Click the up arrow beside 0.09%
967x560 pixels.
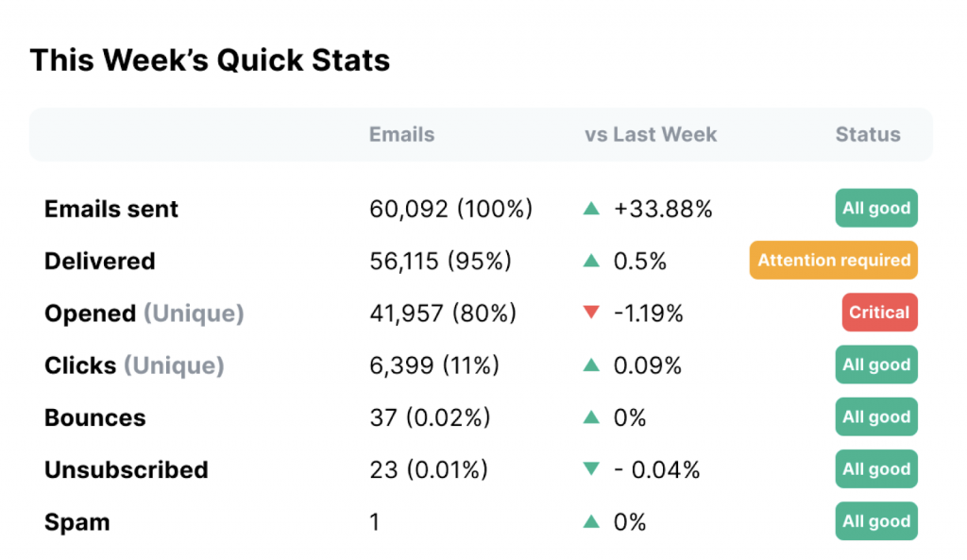coord(592,365)
